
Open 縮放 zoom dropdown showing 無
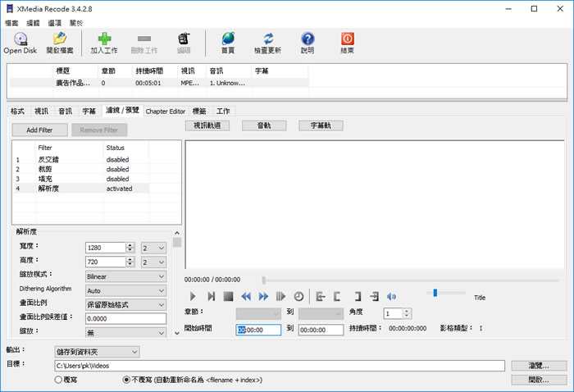125,332
